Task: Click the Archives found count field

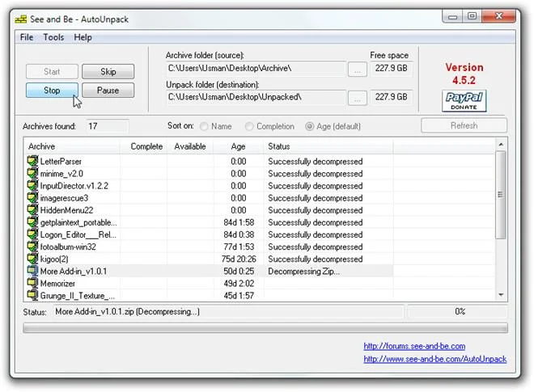Action: pos(108,126)
